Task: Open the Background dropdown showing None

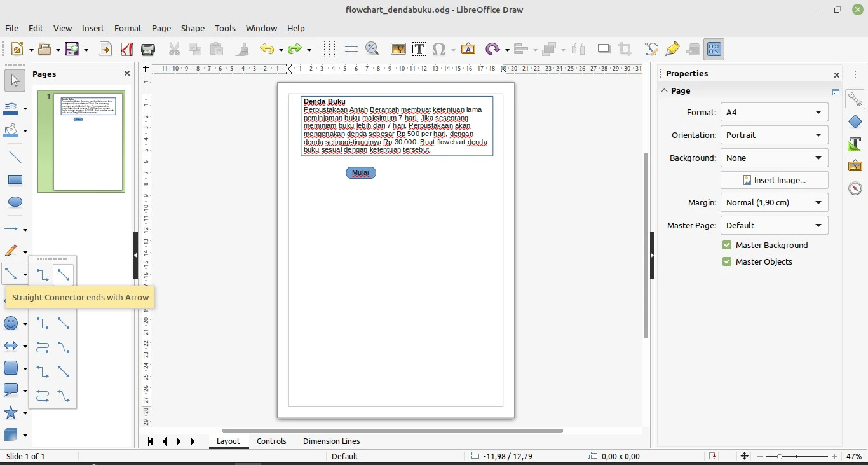Action: (x=774, y=158)
